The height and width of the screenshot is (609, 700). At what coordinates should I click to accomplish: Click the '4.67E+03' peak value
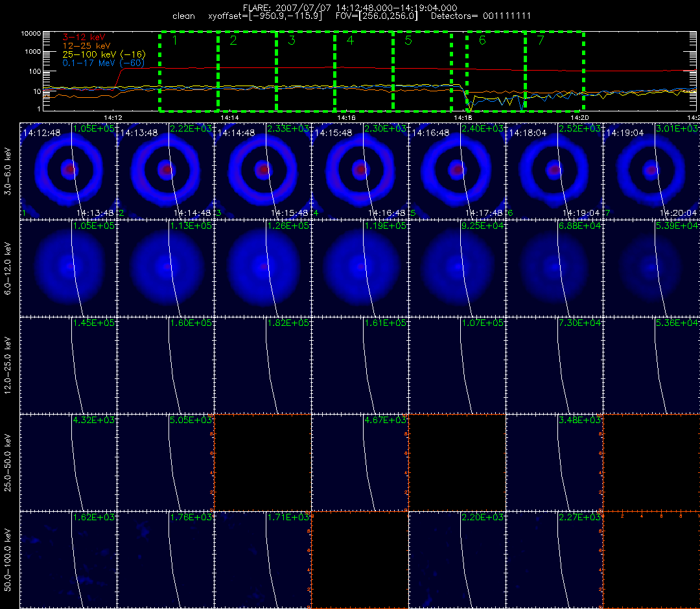click(385, 420)
